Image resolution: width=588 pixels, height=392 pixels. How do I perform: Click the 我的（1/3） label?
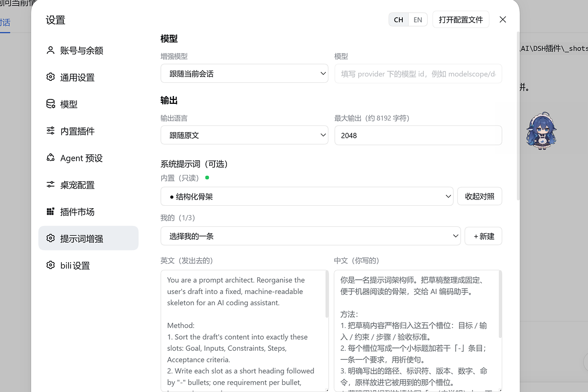(178, 218)
